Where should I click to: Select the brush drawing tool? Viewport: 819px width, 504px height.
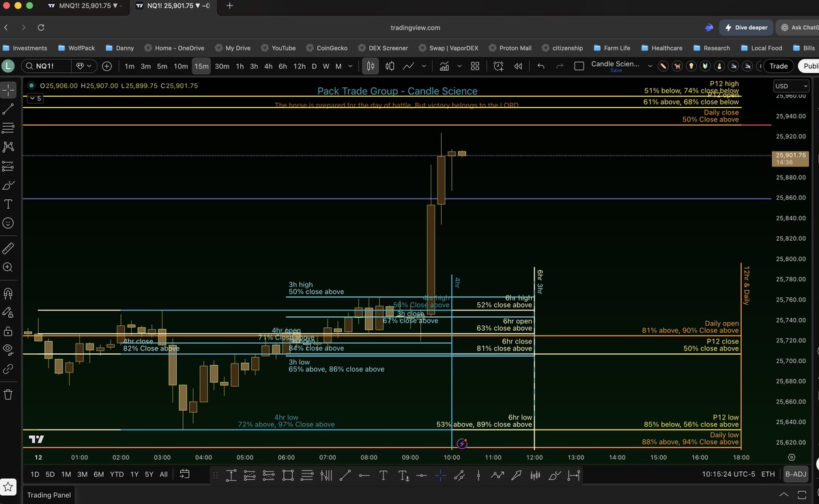(8, 185)
